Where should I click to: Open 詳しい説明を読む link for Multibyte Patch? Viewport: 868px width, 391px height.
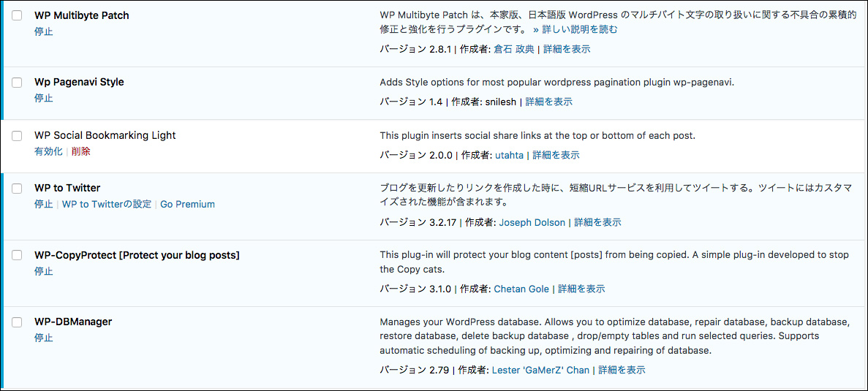point(575,29)
